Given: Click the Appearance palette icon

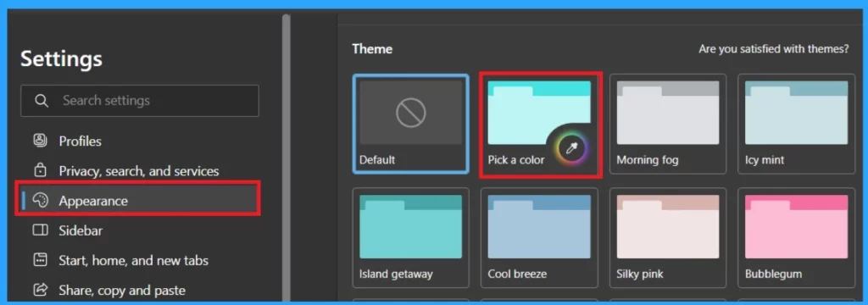Looking at the screenshot, I should pos(41,201).
